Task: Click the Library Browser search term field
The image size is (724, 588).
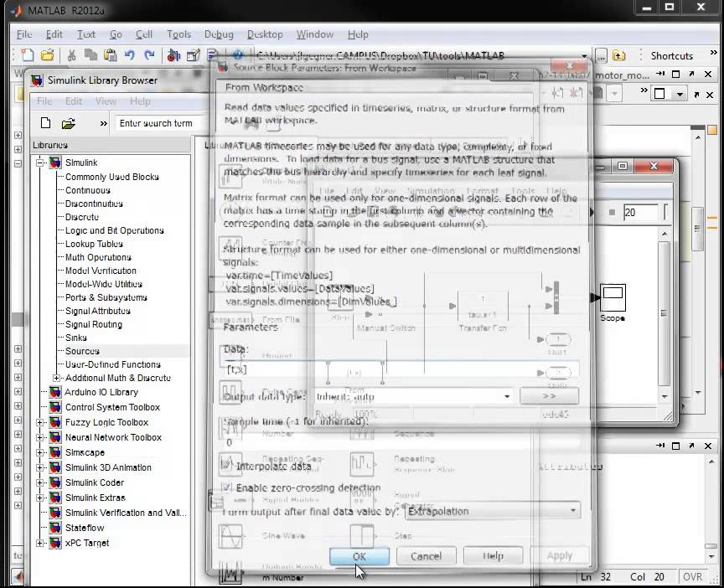Action: coord(159,123)
